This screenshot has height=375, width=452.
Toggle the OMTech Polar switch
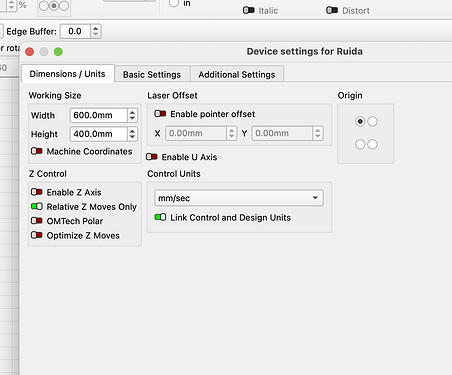[37, 221]
